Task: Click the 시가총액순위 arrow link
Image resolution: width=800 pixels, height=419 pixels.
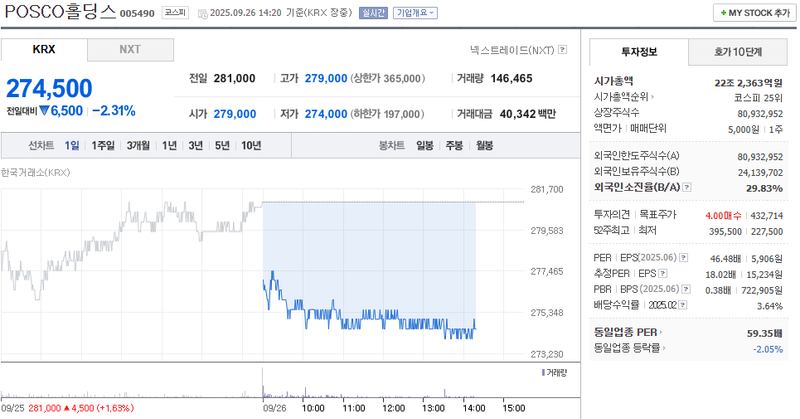Action: pos(624,97)
